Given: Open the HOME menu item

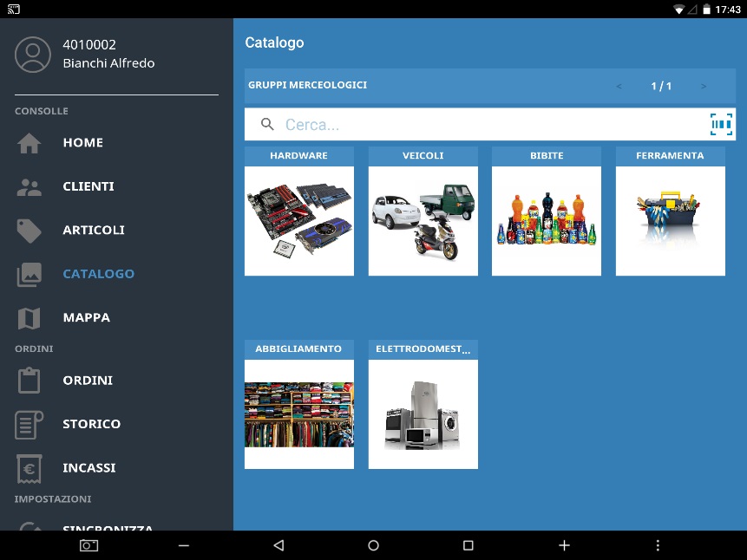Looking at the screenshot, I should pos(83,143).
